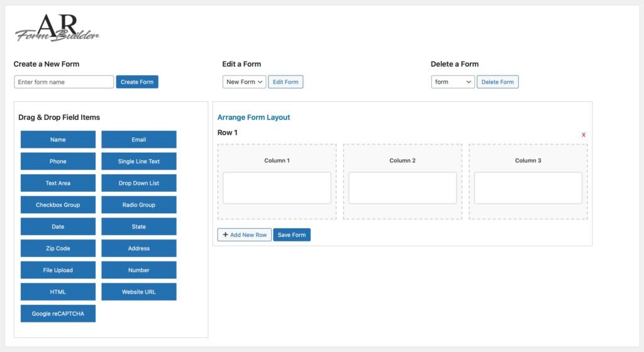The image size is (644, 352).
Task: Select the Website URL field item
Action: coord(139,292)
